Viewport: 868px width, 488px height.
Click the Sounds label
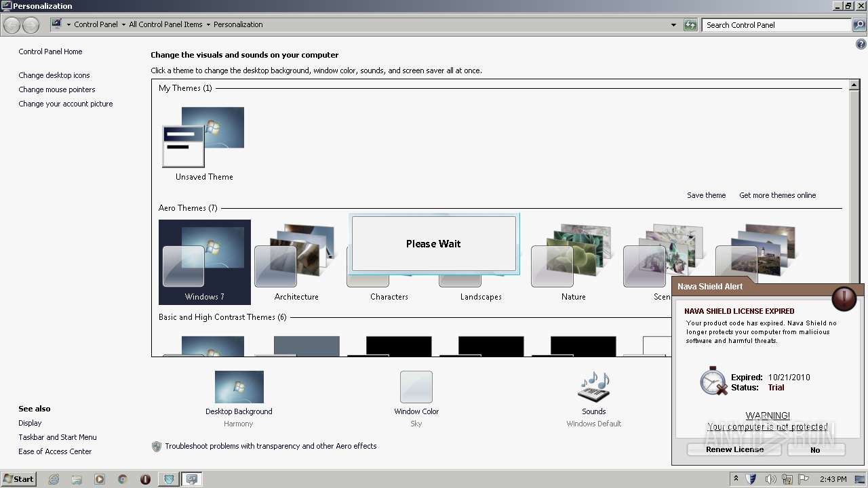[593, 412]
